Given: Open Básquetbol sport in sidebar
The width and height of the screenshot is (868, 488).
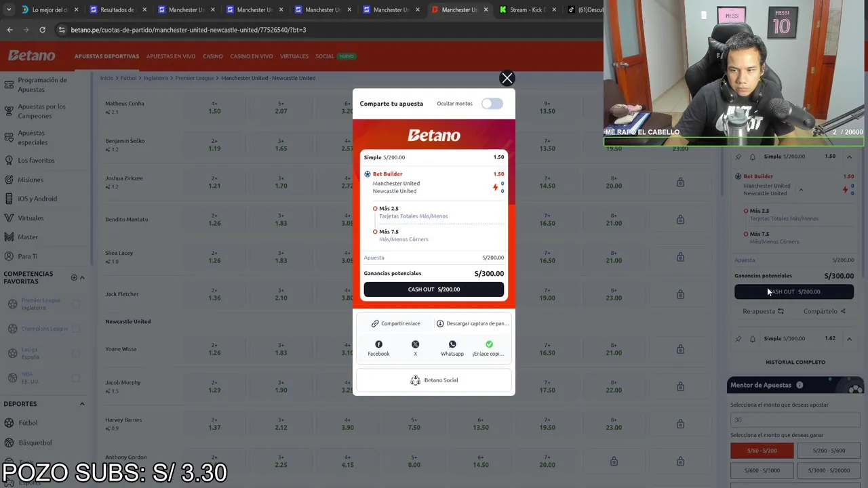Looking at the screenshot, I should pos(35,443).
